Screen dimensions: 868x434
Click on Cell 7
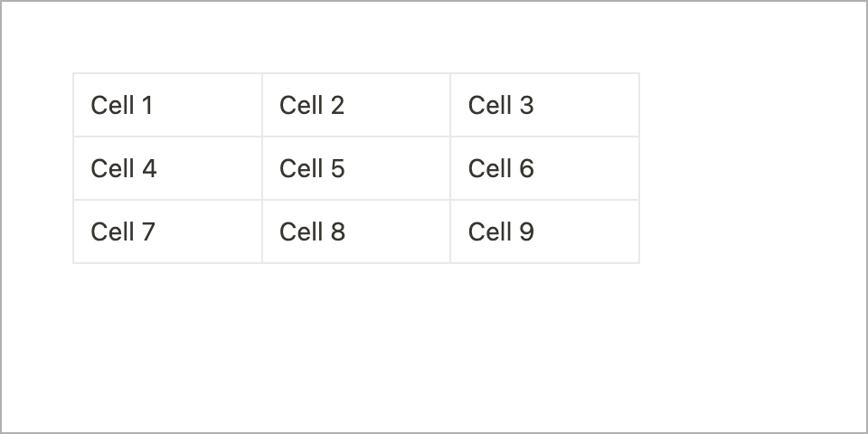click(x=167, y=231)
